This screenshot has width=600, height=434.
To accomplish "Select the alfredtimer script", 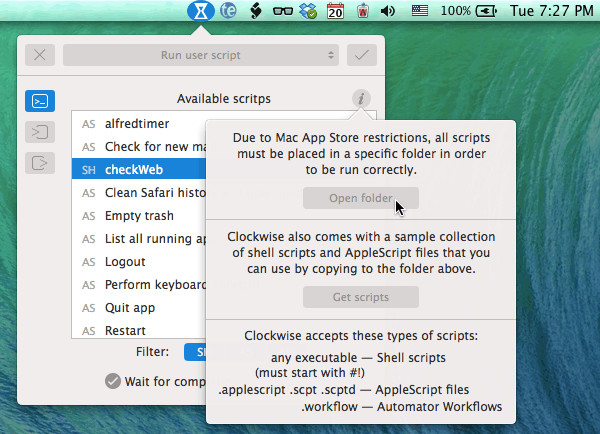I will [x=139, y=124].
